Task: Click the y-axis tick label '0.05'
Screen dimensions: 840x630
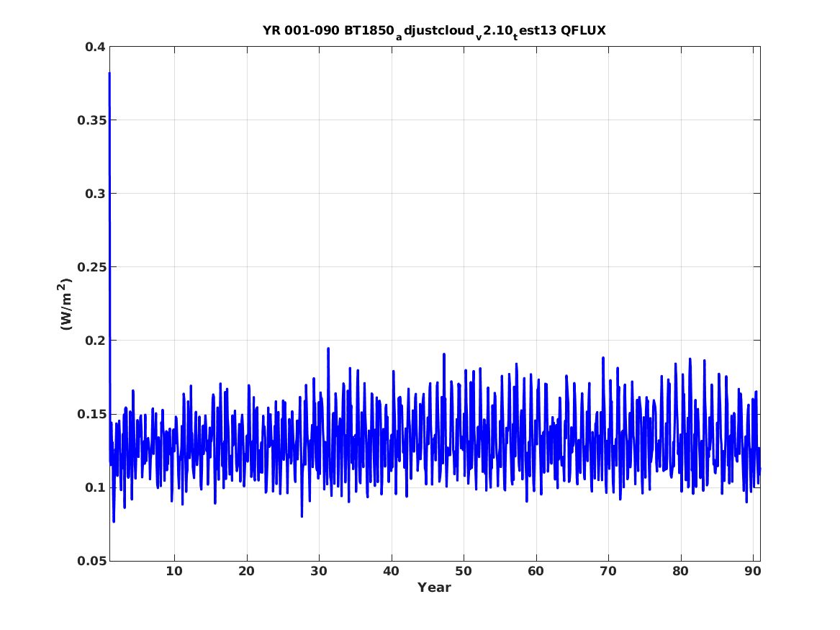Action: tap(91, 561)
